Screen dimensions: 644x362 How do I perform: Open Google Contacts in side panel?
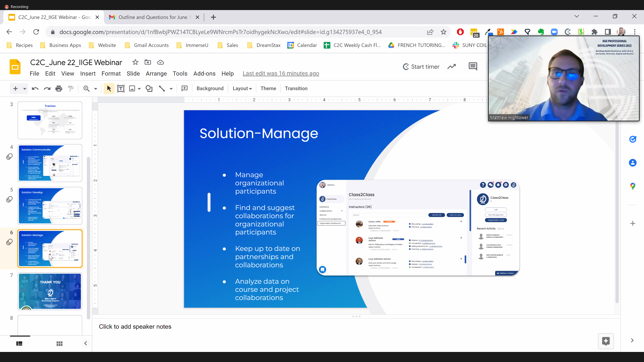point(633,163)
